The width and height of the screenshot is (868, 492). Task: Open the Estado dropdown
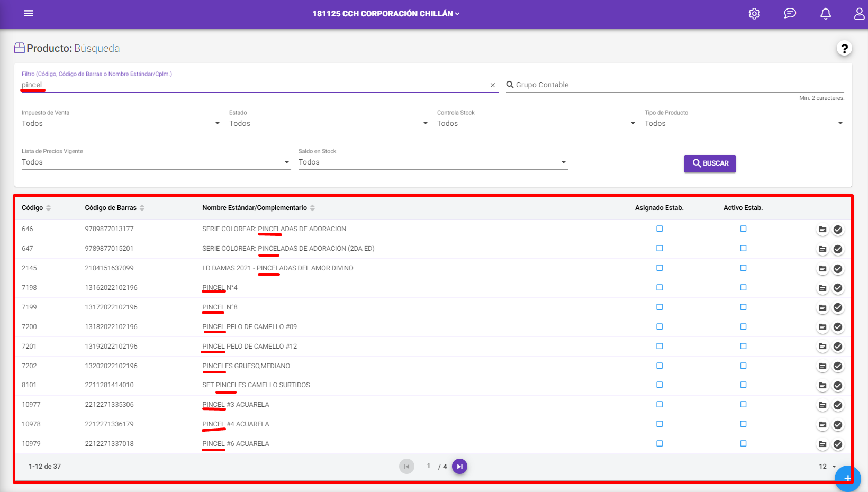click(x=329, y=124)
